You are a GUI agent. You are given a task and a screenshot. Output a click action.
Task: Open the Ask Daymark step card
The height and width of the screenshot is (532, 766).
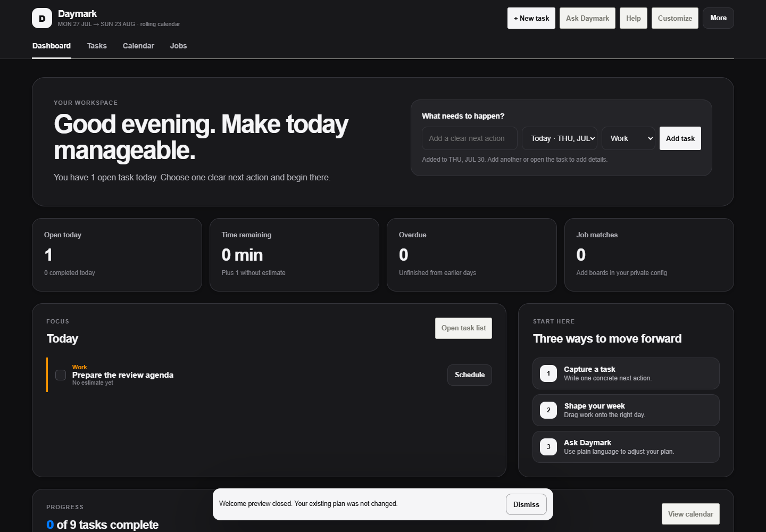tap(626, 447)
